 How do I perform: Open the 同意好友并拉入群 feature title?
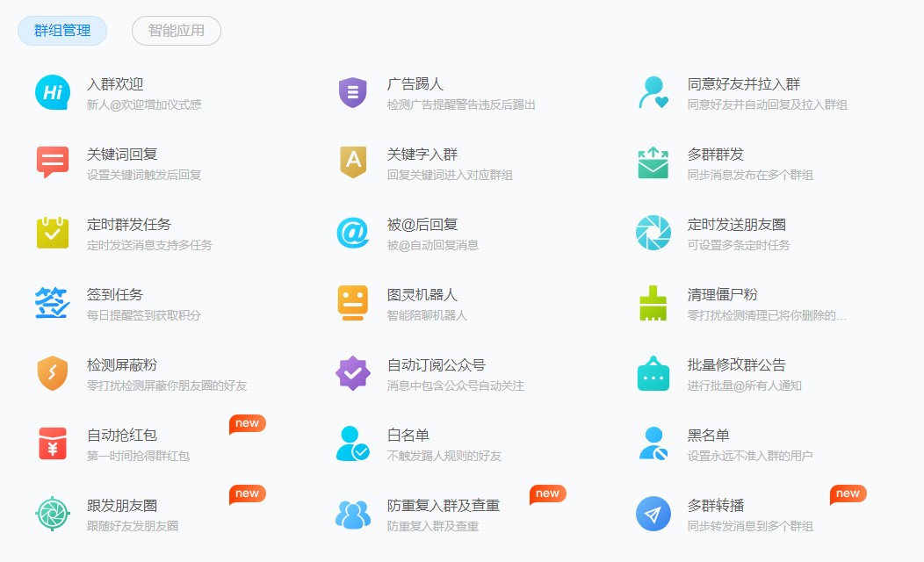pos(744,84)
